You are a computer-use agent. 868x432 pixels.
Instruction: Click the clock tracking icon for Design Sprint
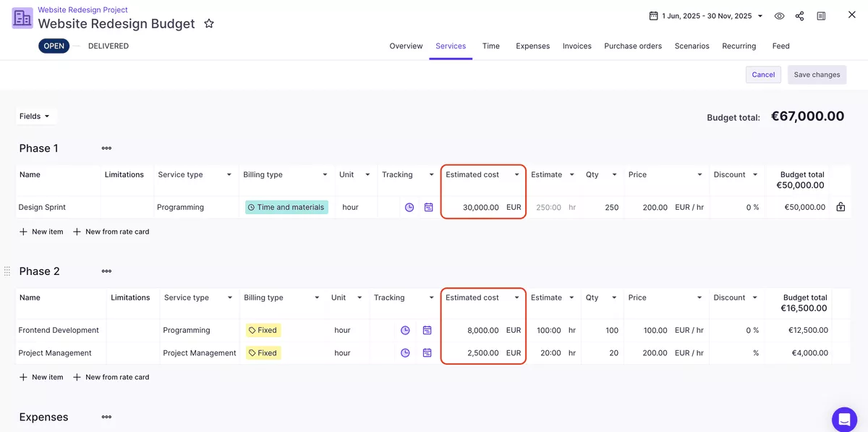[x=409, y=207]
